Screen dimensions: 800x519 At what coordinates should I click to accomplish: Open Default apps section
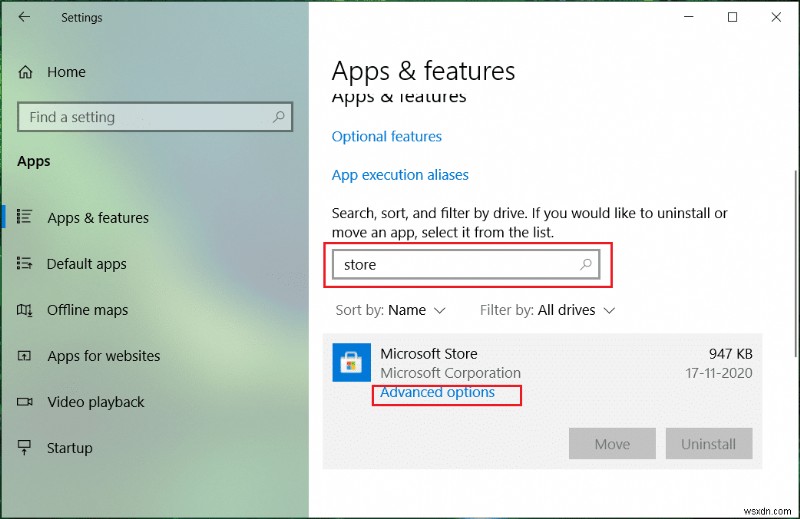click(87, 264)
